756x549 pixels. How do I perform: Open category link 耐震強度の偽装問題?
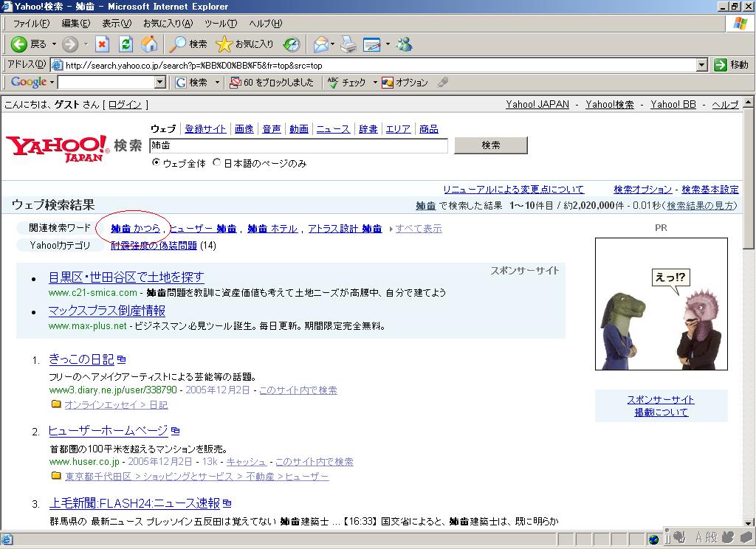pos(154,245)
